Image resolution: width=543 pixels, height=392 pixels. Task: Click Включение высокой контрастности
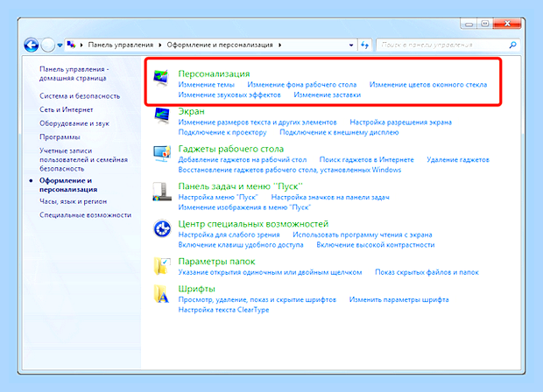coord(376,245)
